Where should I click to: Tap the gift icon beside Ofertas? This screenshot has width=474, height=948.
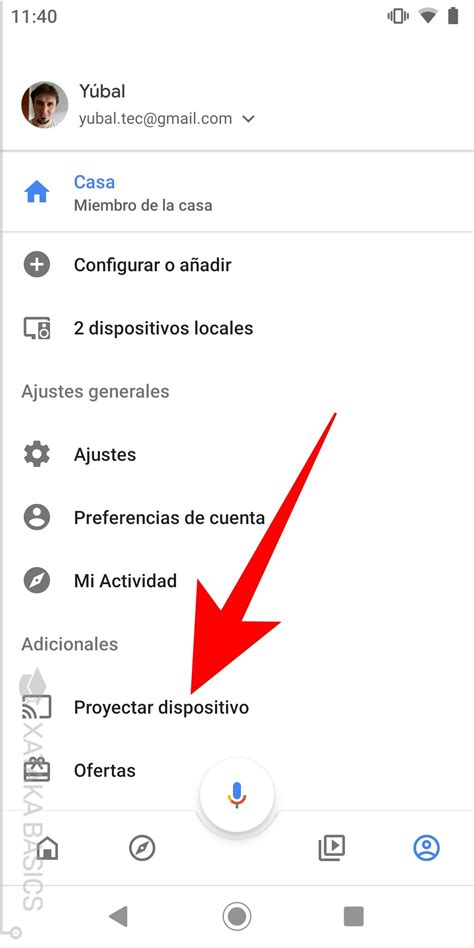coord(37,770)
